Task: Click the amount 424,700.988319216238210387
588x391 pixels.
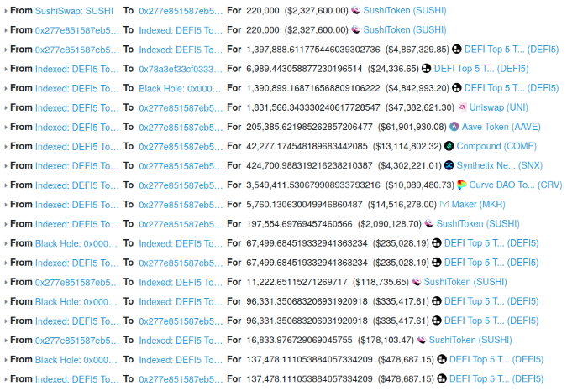Action: [x=309, y=166]
